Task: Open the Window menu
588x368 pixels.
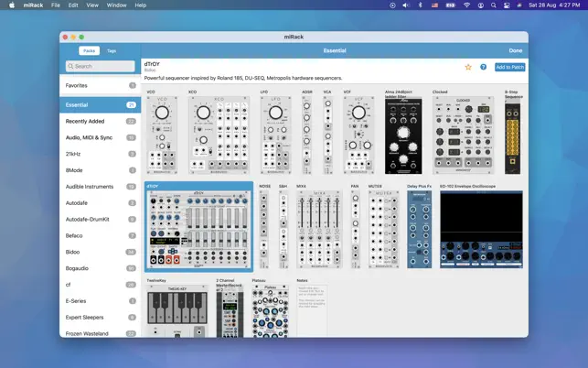Action: click(117, 5)
